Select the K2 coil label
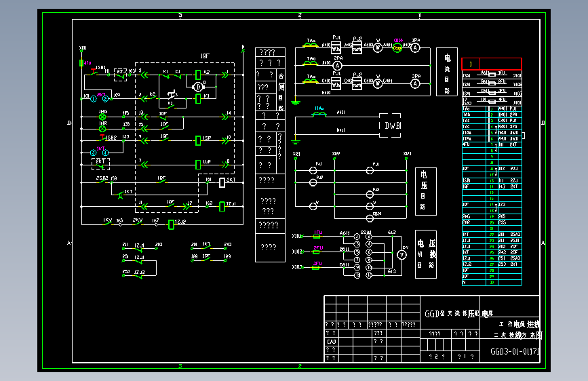This screenshot has height=381, width=588. point(207,72)
